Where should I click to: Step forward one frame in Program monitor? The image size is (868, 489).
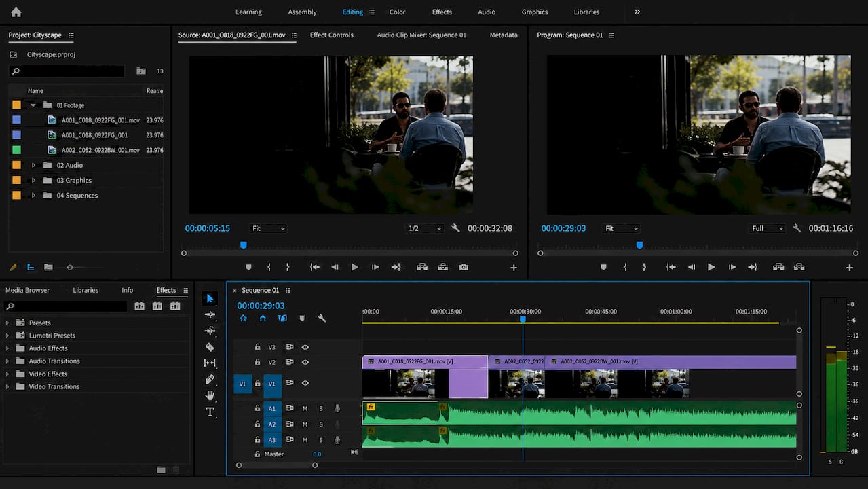pos(732,267)
